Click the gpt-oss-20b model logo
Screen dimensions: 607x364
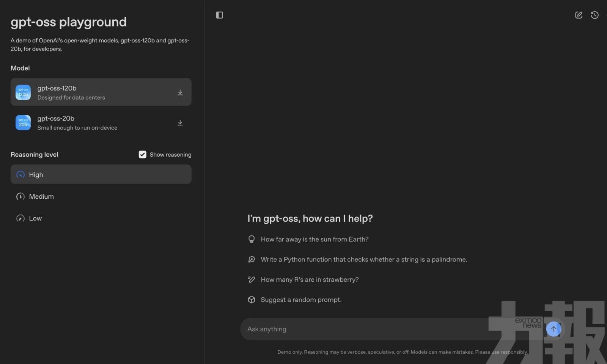coord(23,122)
